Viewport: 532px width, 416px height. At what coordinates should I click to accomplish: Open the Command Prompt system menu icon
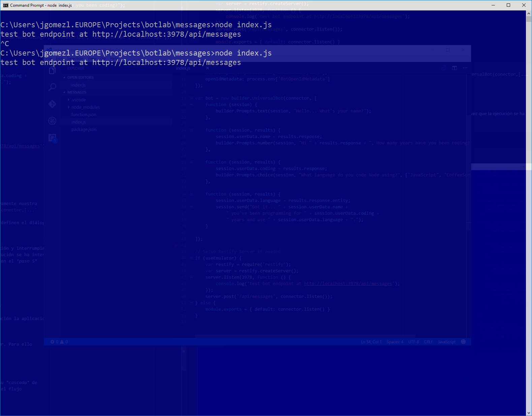[x=6, y=5]
